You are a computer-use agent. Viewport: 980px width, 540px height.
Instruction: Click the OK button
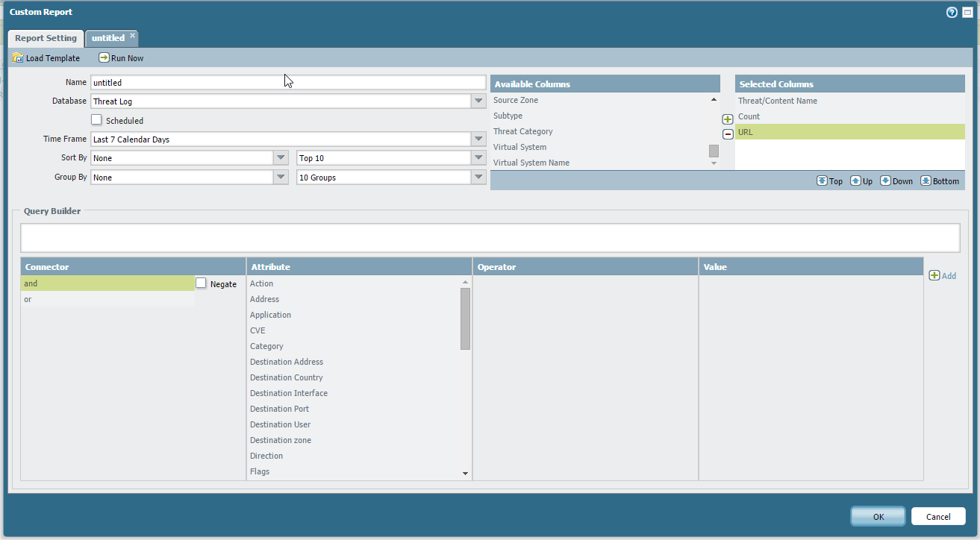tap(878, 517)
